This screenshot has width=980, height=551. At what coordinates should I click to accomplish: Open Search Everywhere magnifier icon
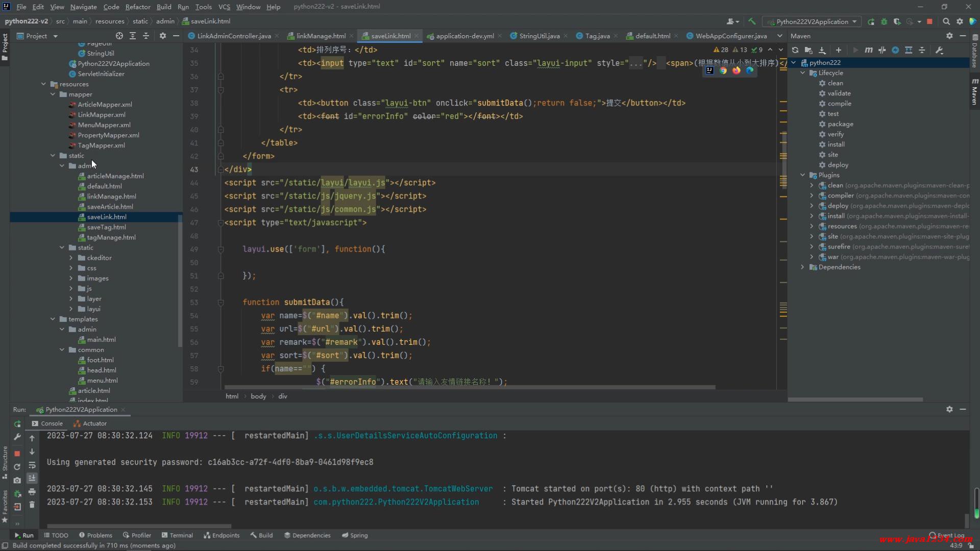(x=946, y=21)
